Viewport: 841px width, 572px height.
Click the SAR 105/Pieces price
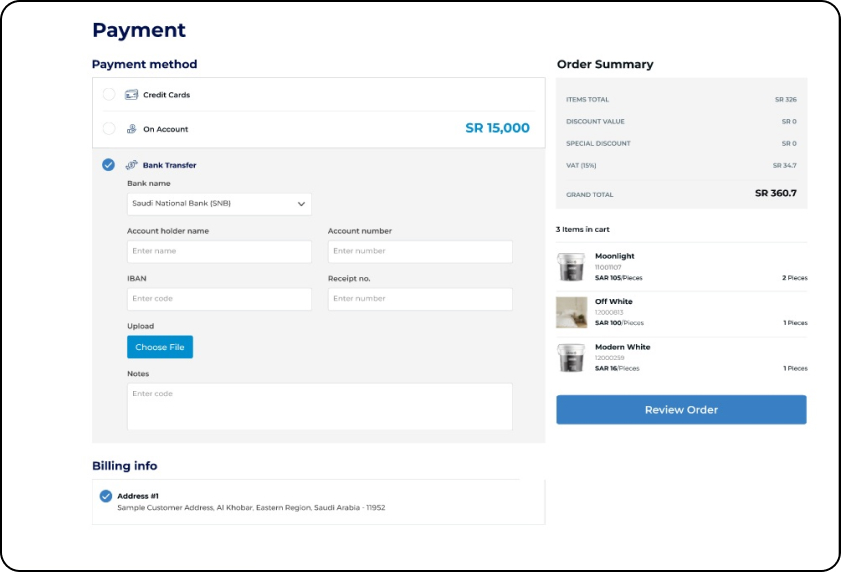click(x=618, y=278)
